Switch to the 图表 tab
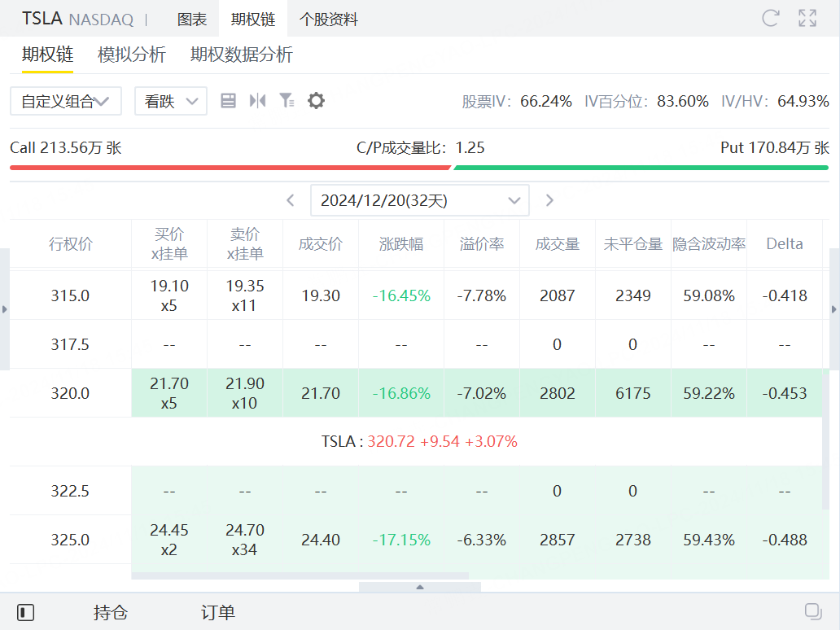This screenshot has height=630, width=840. [192, 20]
